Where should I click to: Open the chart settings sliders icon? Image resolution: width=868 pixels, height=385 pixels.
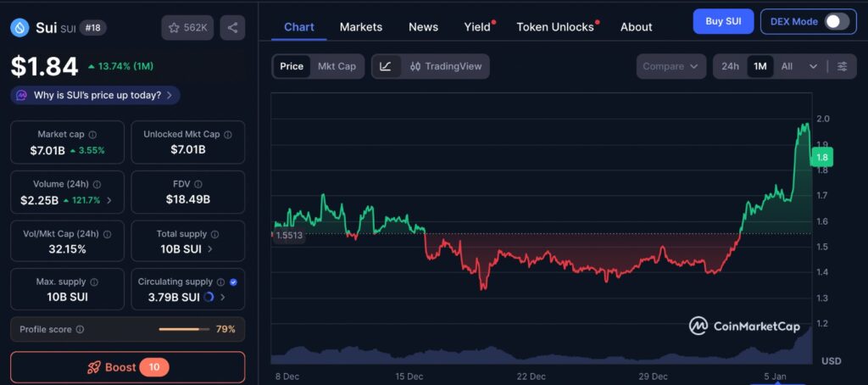(842, 66)
